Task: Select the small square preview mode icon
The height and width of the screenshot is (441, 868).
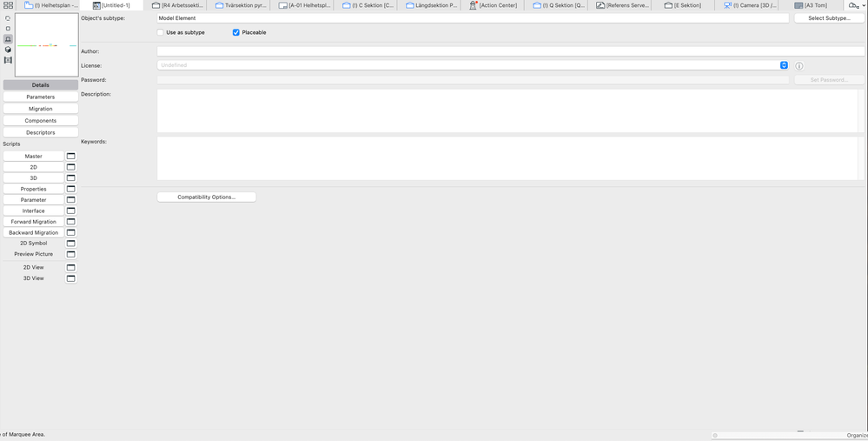Action: (8, 28)
